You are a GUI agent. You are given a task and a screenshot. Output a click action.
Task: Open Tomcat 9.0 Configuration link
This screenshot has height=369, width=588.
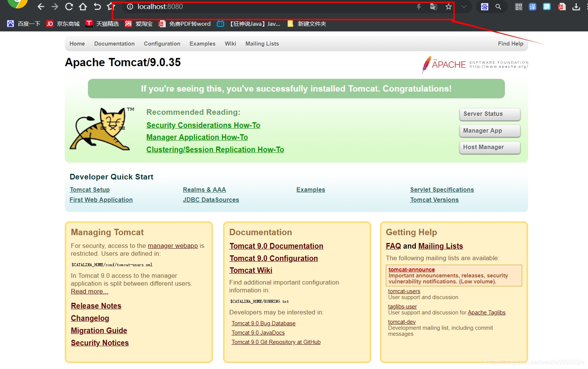(274, 258)
